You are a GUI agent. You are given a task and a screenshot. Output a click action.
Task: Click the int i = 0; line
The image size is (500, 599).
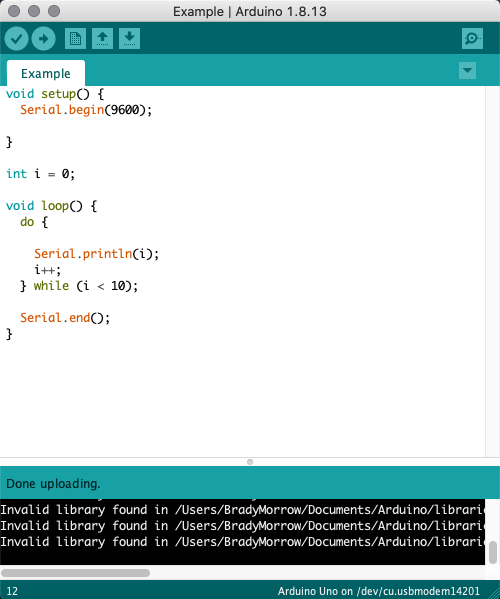[40, 174]
